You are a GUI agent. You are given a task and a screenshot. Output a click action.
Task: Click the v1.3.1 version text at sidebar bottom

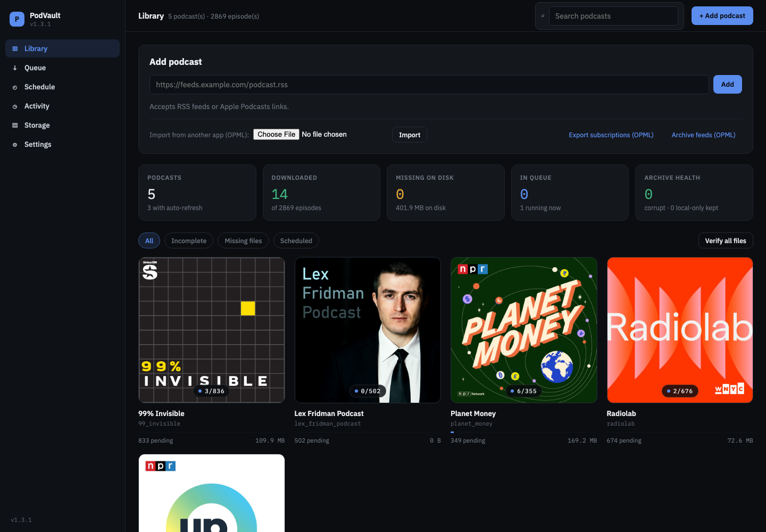[21, 520]
